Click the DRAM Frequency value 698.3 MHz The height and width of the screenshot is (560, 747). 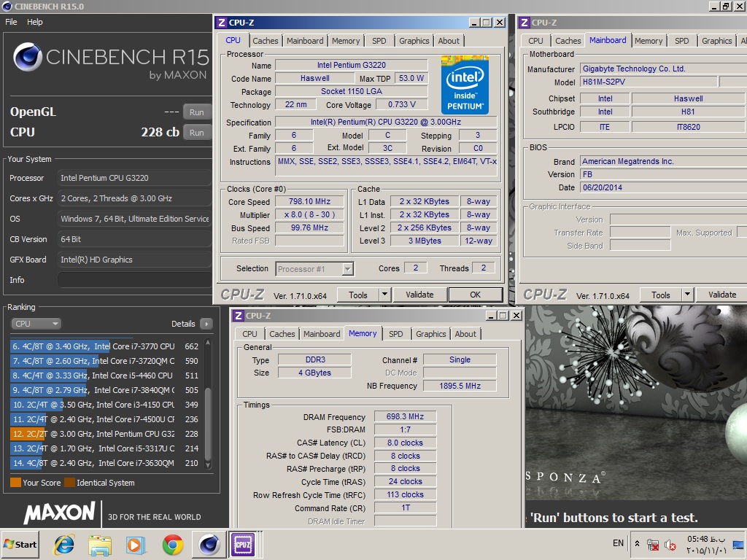click(405, 416)
